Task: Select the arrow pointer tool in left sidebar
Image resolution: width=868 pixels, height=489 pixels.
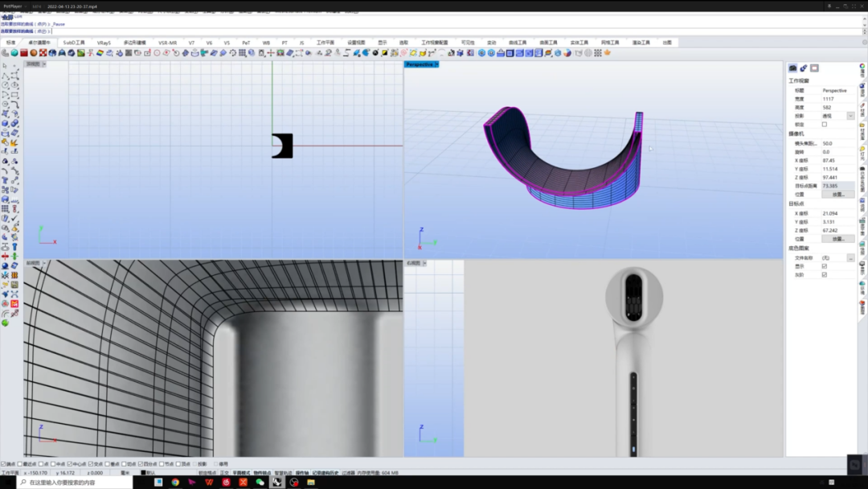Action: tap(5, 65)
